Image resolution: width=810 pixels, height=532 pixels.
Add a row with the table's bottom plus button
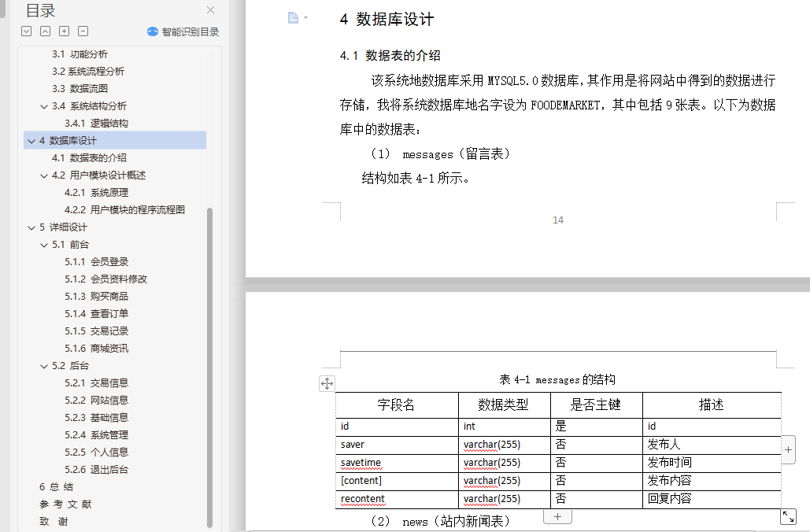[557, 516]
